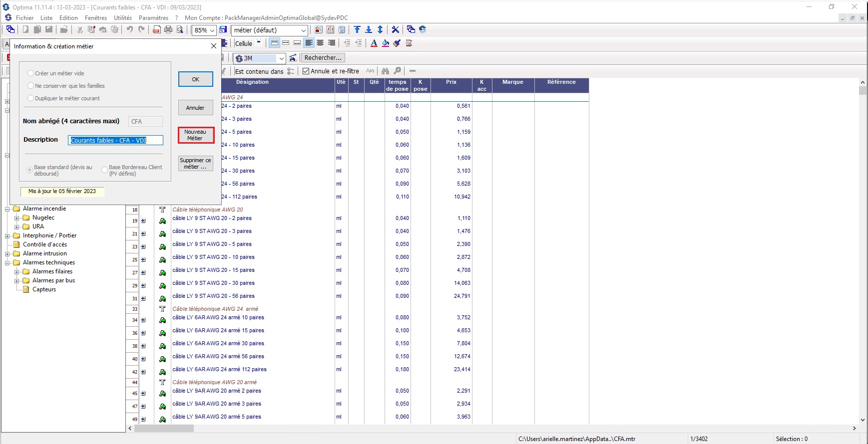Close the 'Information & création métier' dialog
Screen dimensions: 868x444
click(x=214, y=46)
